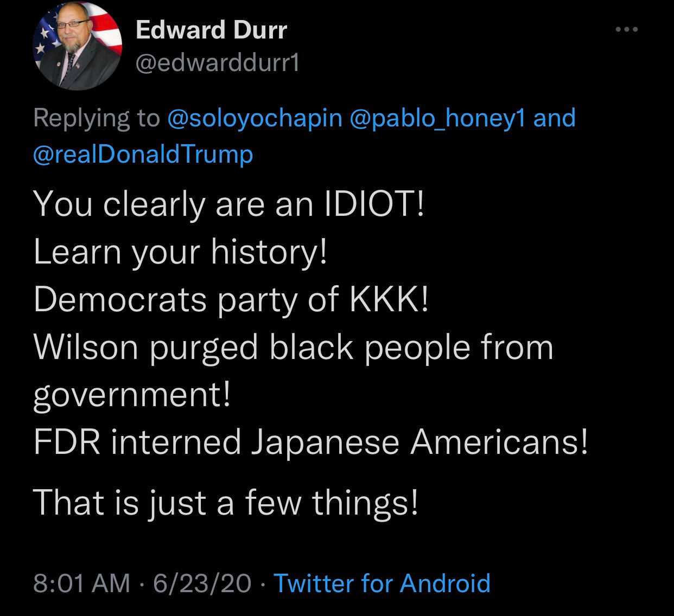
Task: Open the @realDonaldTrump mention
Action: pyautogui.click(x=143, y=155)
